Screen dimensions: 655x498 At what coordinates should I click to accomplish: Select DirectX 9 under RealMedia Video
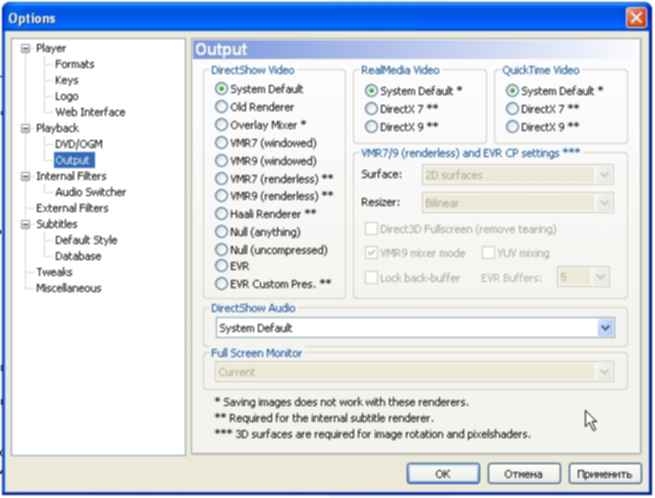pyautogui.click(x=372, y=127)
